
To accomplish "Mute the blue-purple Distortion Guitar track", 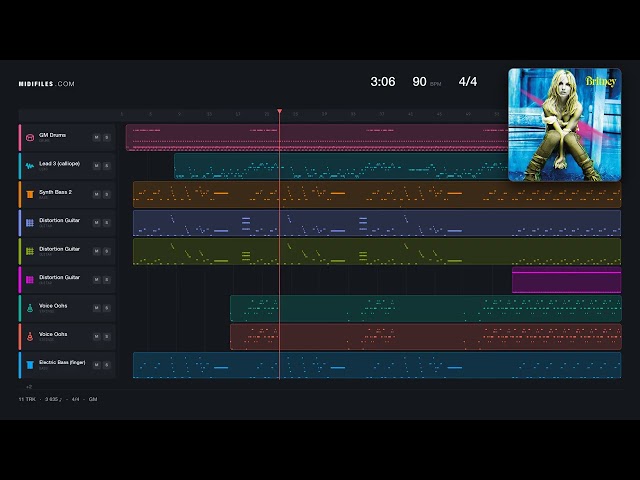I will pyautogui.click(x=96, y=222).
